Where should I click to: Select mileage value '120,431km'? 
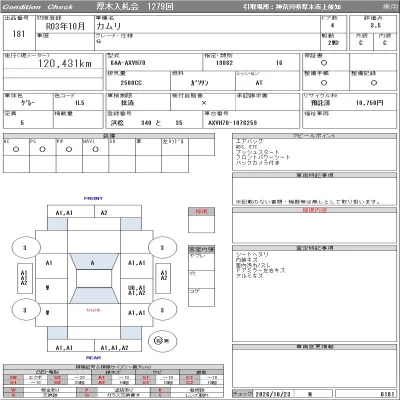pyautogui.click(x=65, y=64)
